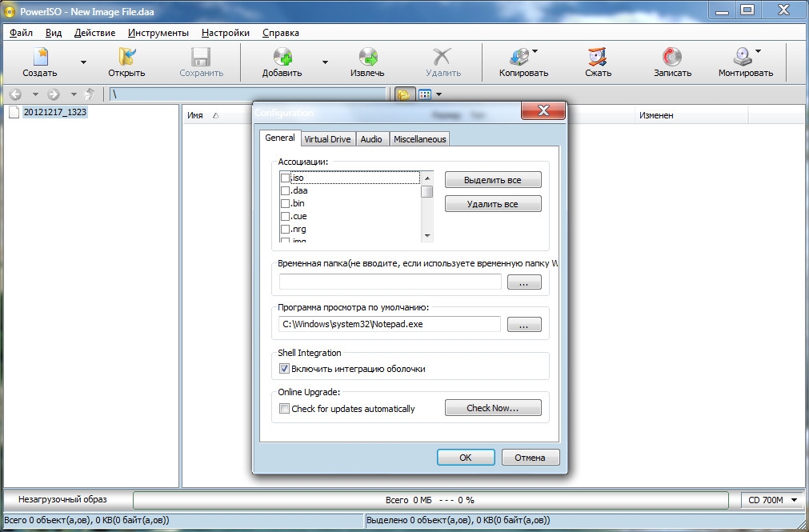Image resolution: width=809 pixels, height=532 pixels.
Task: Open the Монтировать dropdown arrow
Action: coord(759,51)
